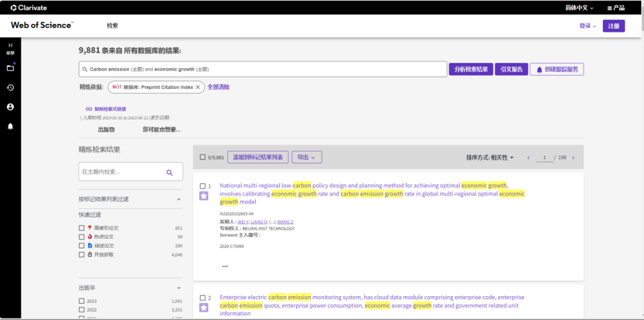Go to the next results page arrow
The width and height of the screenshot is (644, 320).
[x=574, y=158]
